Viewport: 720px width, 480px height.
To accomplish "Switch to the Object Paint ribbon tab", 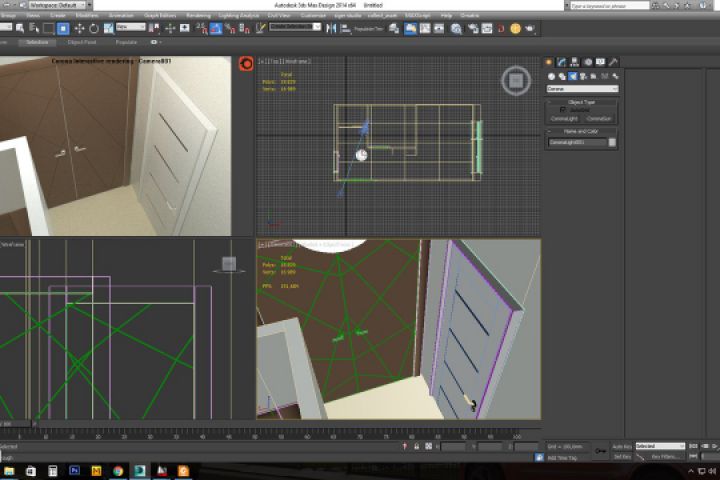I will pos(82,42).
